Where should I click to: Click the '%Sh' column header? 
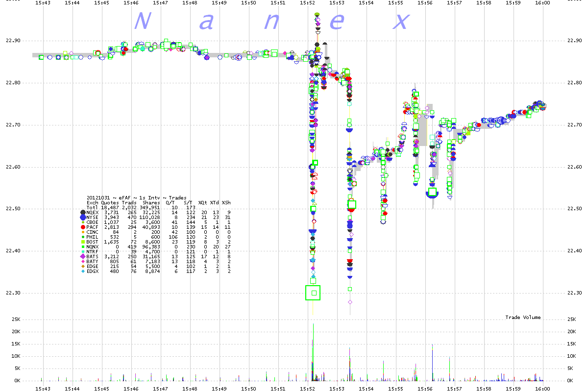(x=226, y=203)
